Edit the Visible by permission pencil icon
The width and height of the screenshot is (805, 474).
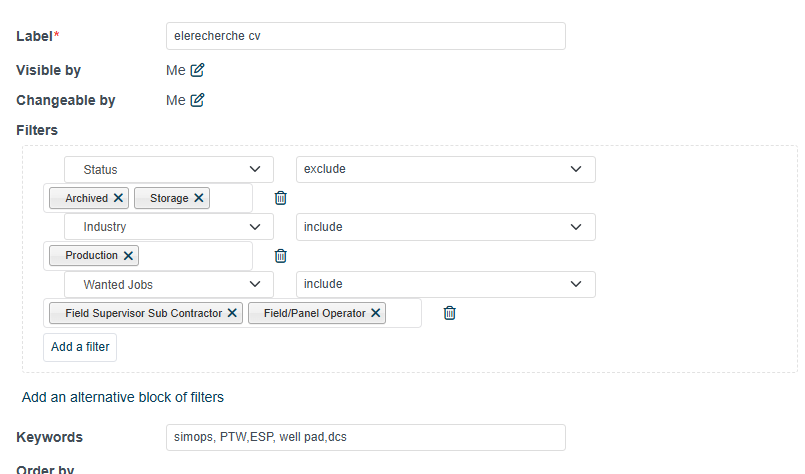click(198, 70)
